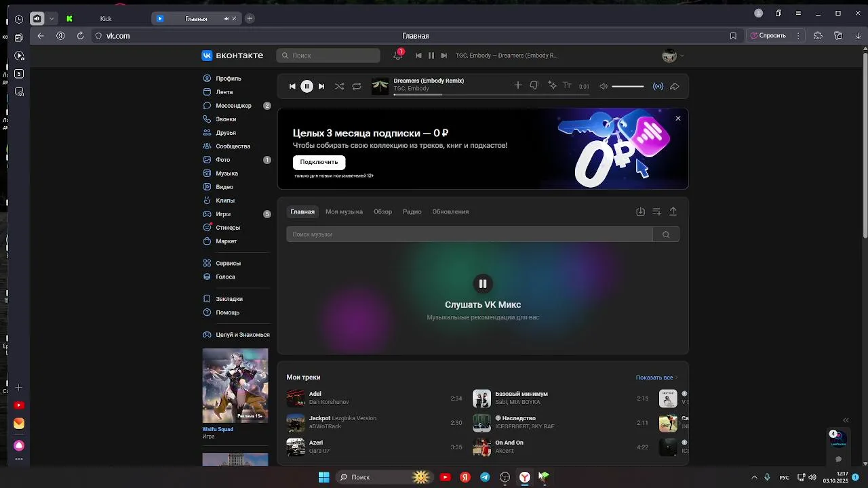Image resolution: width=868 pixels, height=488 pixels.
Task: Share the current track
Action: (x=675, y=86)
